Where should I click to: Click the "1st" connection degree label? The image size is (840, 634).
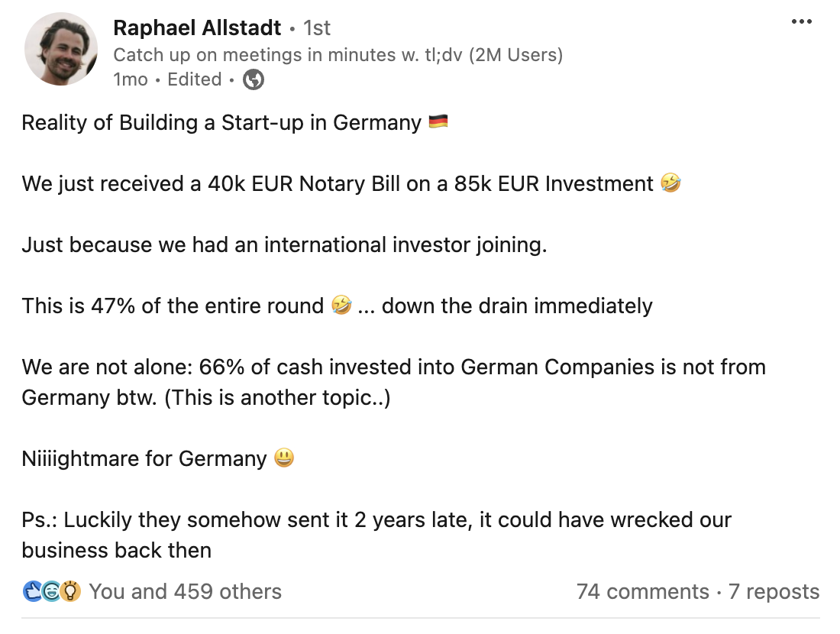coord(317,28)
